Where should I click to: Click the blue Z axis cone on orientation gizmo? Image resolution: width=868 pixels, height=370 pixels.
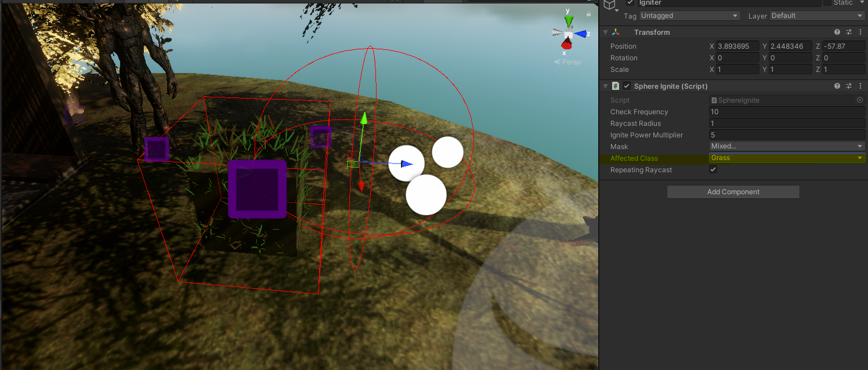click(581, 34)
